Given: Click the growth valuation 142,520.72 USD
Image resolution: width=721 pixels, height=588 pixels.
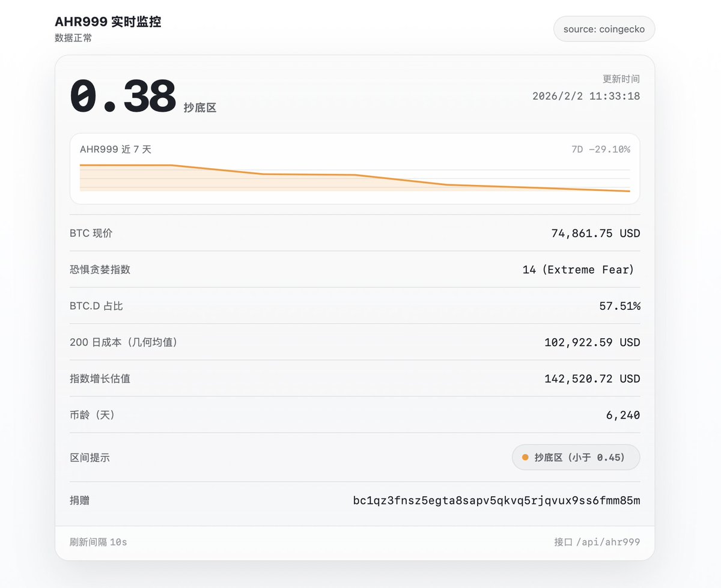Looking at the screenshot, I should tap(592, 379).
